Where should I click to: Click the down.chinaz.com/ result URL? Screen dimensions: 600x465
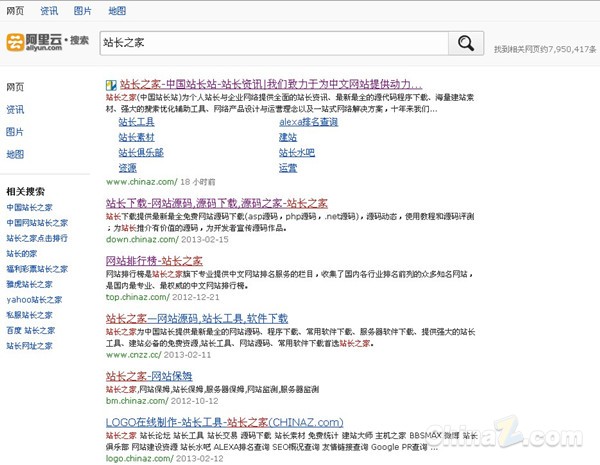pyautogui.click(x=142, y=240)
